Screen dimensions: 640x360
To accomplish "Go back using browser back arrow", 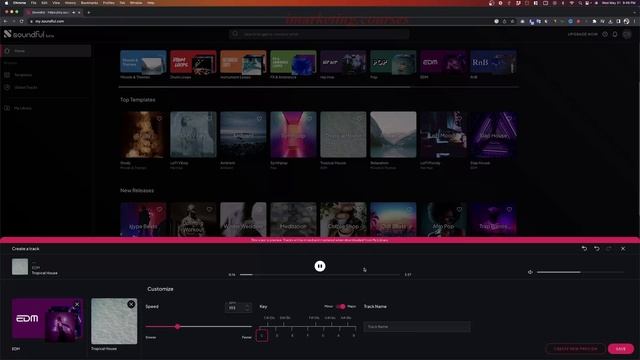I will pos(5,21).
